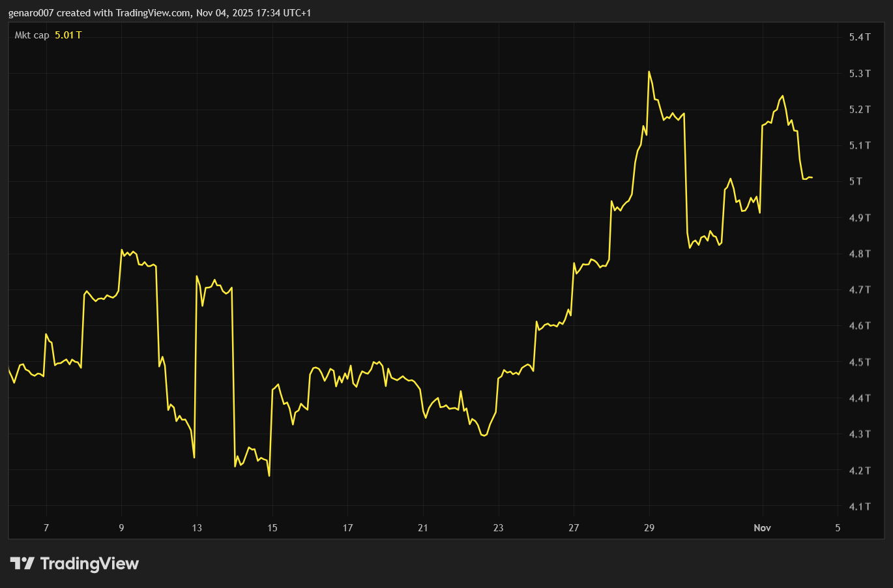The width and height of the screenshot is (893, 588).
Task: Select the 7 date label on time axis
Action: point(46,528)
